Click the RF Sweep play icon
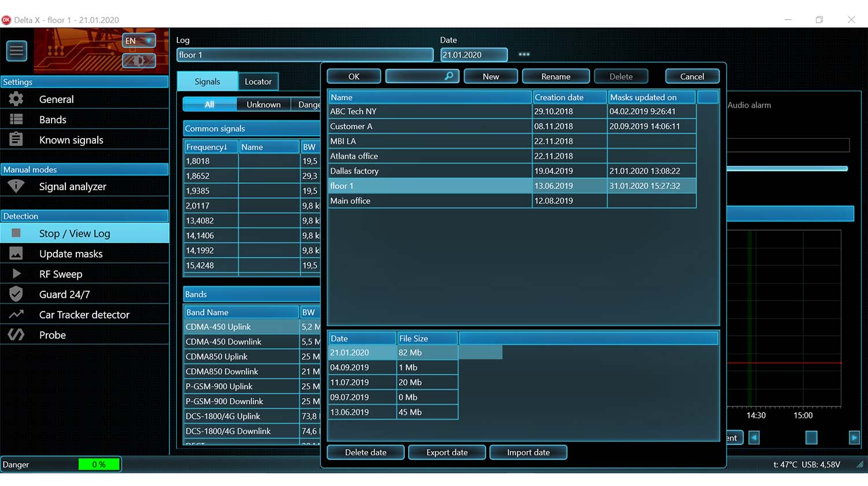 [x=16, y=274]
